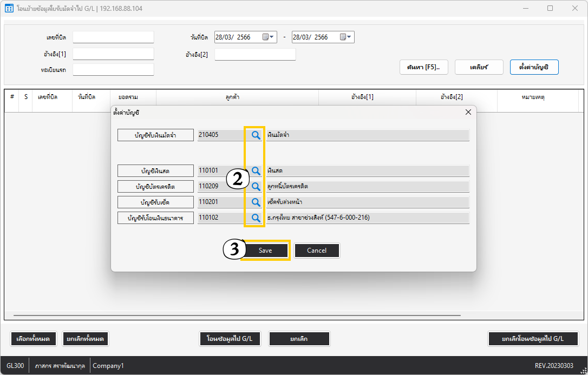Click ยกเลิกทั้งหมด deselect all button
588x375 pixels.
86,339
